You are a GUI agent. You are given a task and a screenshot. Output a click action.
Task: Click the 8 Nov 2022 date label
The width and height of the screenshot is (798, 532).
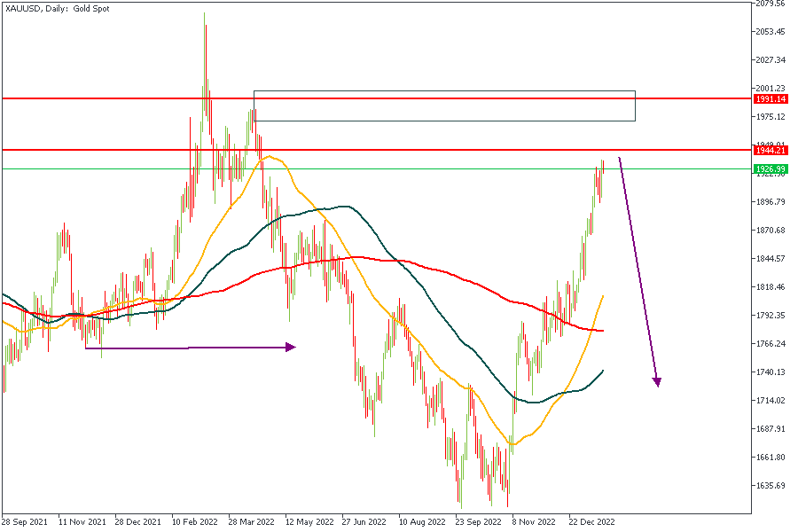coord(535,522)
